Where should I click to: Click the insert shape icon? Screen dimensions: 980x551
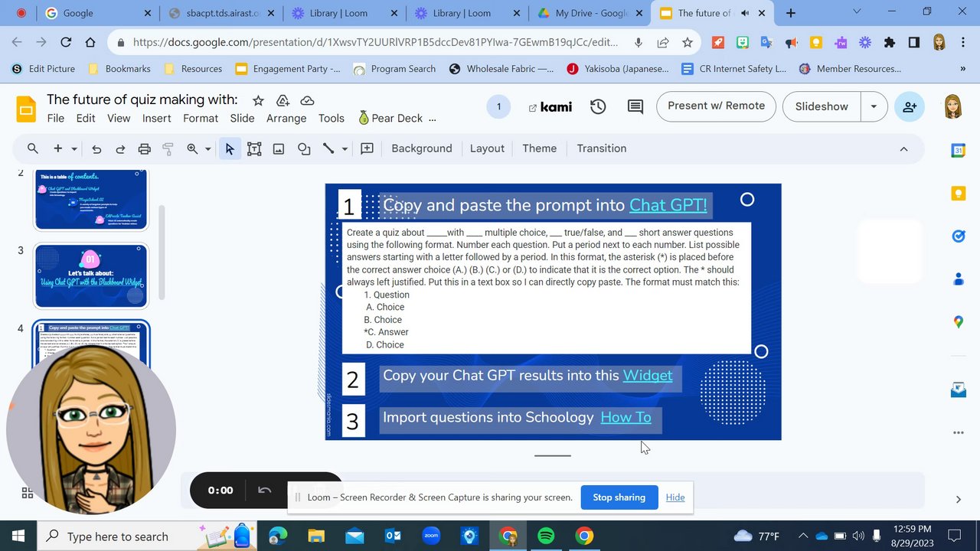(304, 148)
